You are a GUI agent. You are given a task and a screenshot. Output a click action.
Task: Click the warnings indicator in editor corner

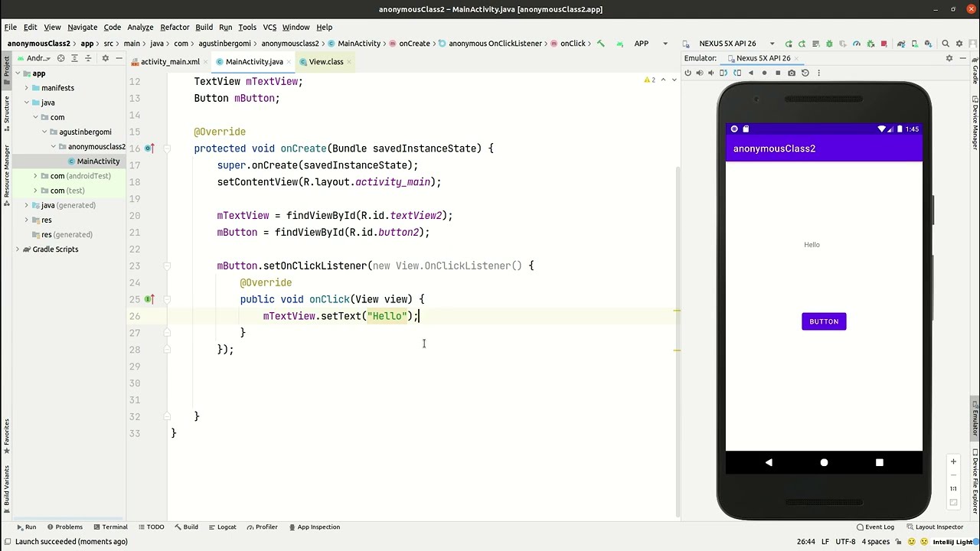(650, 80)
